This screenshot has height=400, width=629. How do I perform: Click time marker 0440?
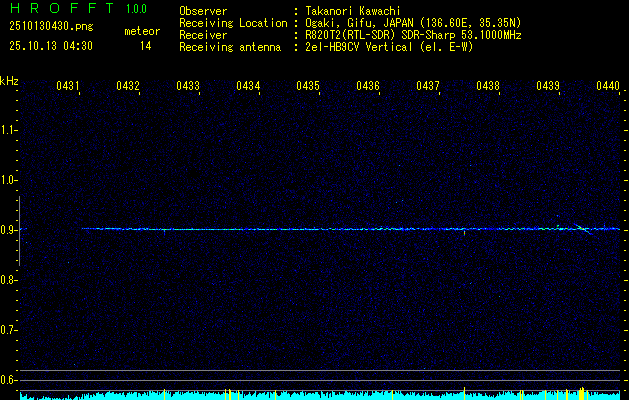click(x=608, y=85)
